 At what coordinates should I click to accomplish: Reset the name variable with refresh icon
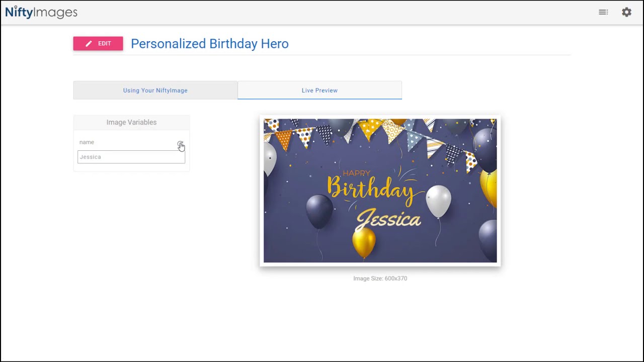180,144
